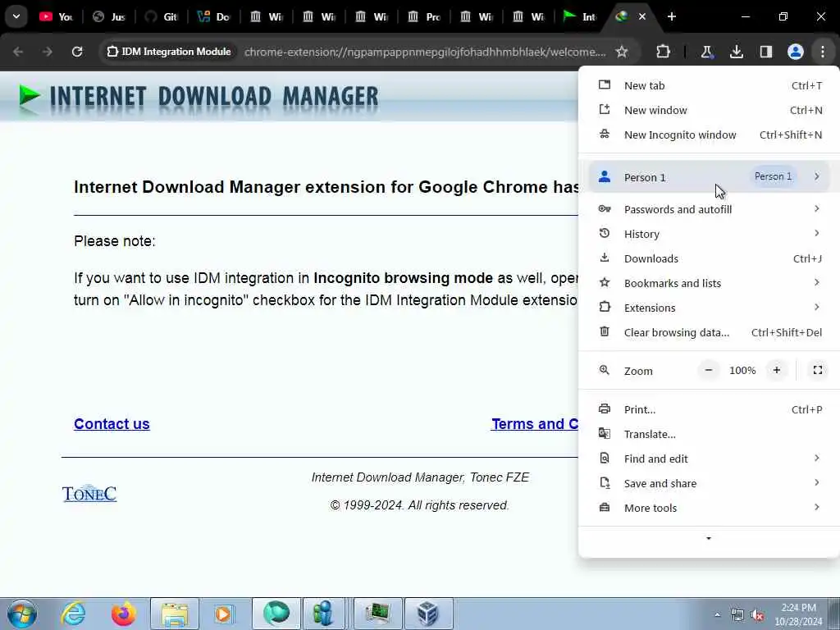840x630 pixels.
Task: Reload the page
Action: [x=77, y=52]
